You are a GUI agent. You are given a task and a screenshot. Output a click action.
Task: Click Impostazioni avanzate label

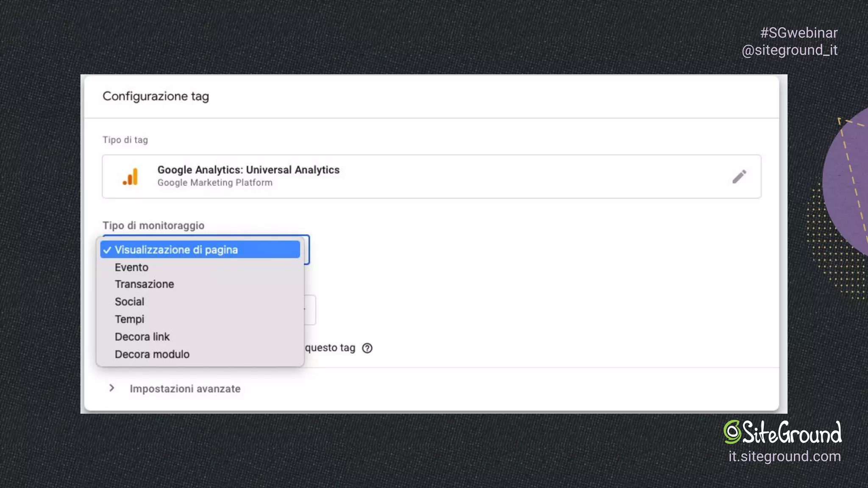click(185, 389)
